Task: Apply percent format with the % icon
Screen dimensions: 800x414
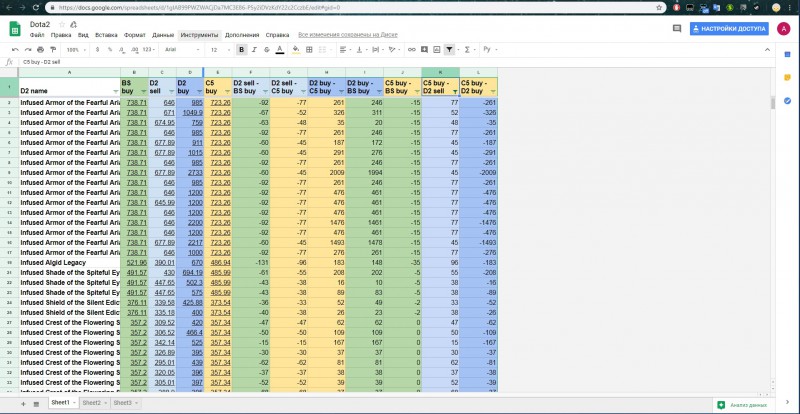Action: click(x=110, y=50)
